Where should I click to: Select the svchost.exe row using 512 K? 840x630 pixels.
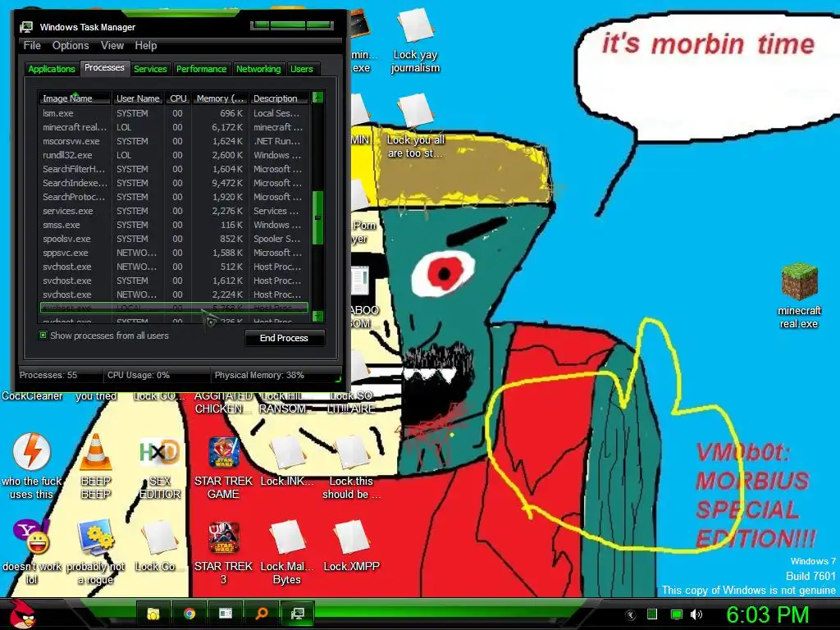pyautogui.click(x=174, y=267)
